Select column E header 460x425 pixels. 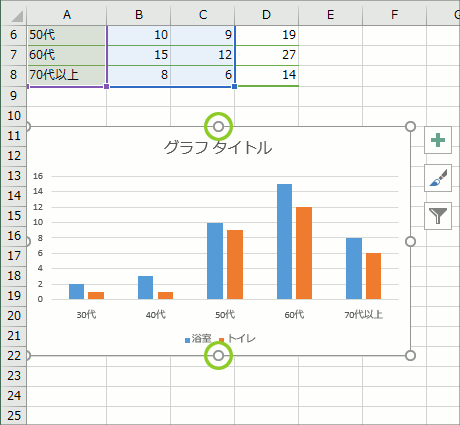(x=330, y=15)
